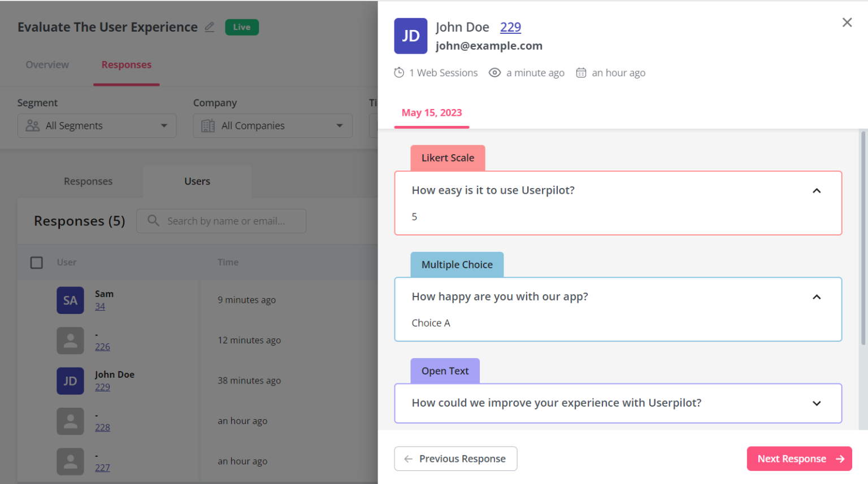Expand the Open Text improvement question

(817, 403)
